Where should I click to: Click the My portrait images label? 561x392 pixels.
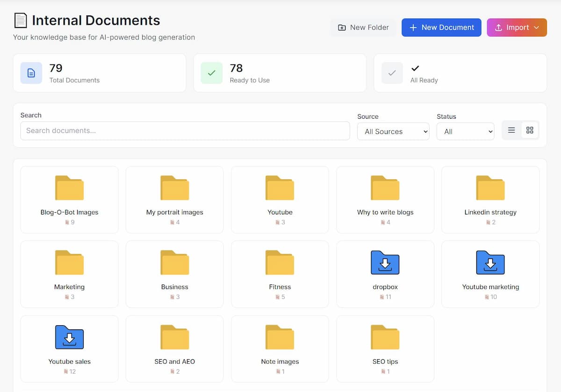tap(175, 212)
